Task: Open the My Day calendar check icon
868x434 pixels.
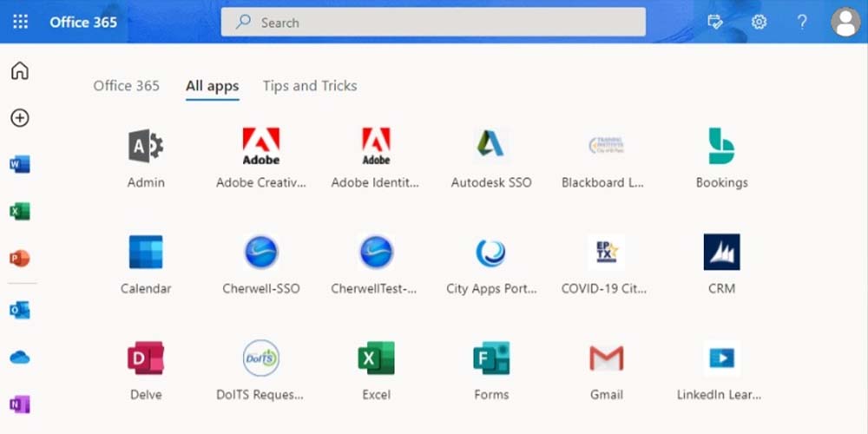Action: pyautogui.click(x=715, y=23)
